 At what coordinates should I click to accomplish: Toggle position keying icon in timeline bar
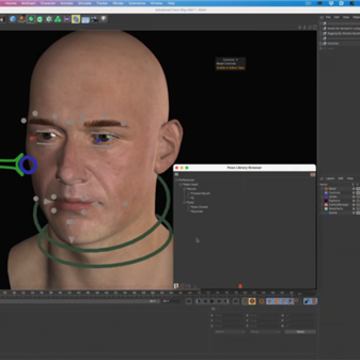pyautogui.click(x=269, y=301)
